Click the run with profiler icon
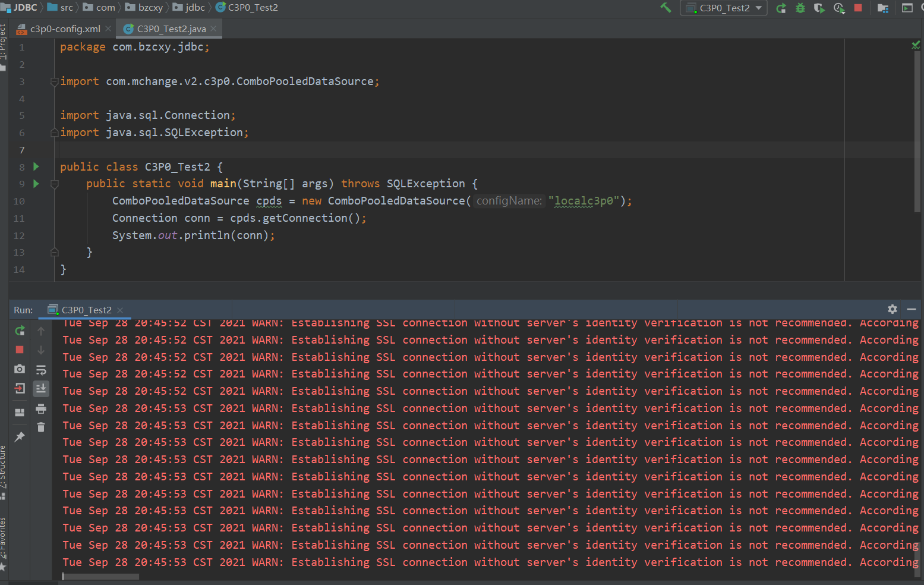 pos(839,8)
